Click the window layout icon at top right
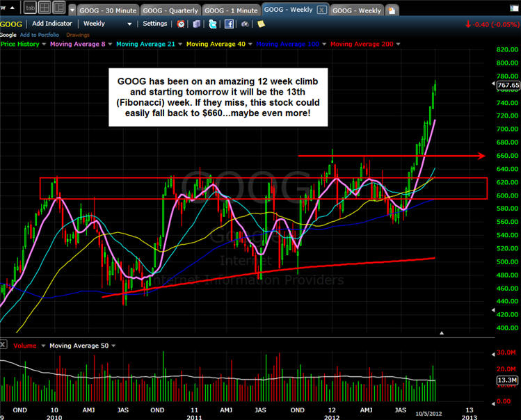The image size is (521, 420). (514, 8)
